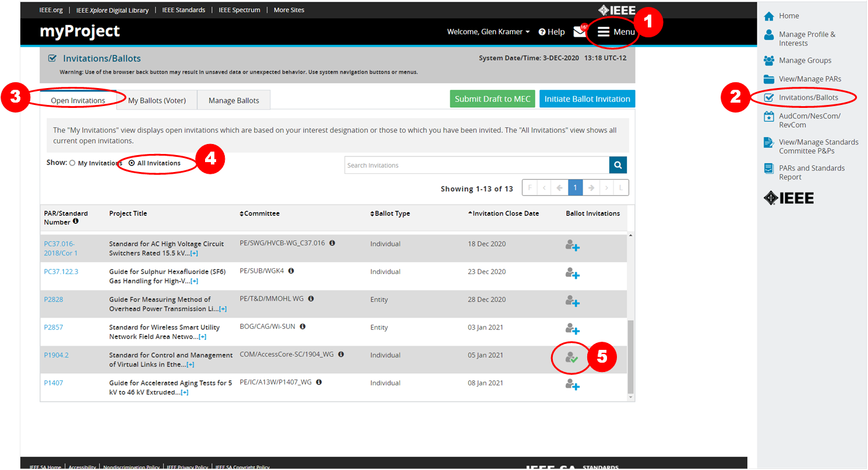Open the More Sites menu

coord(289,10)
